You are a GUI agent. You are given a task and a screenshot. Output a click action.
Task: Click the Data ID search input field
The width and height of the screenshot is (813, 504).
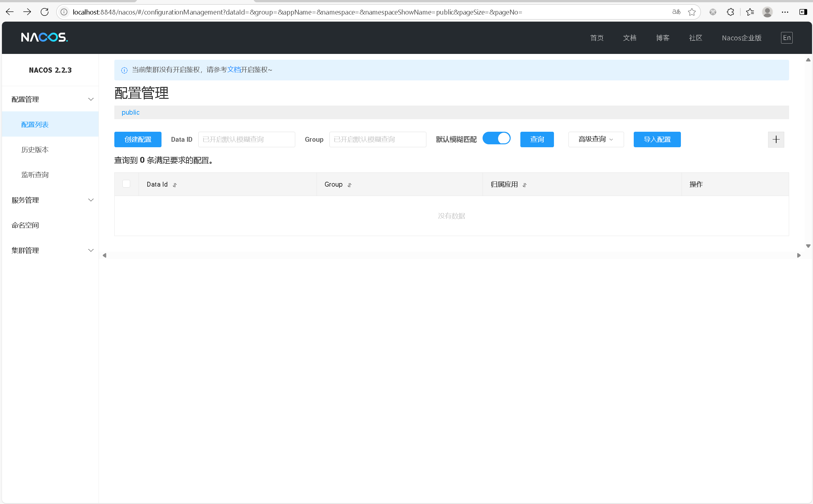click(246, 139)
